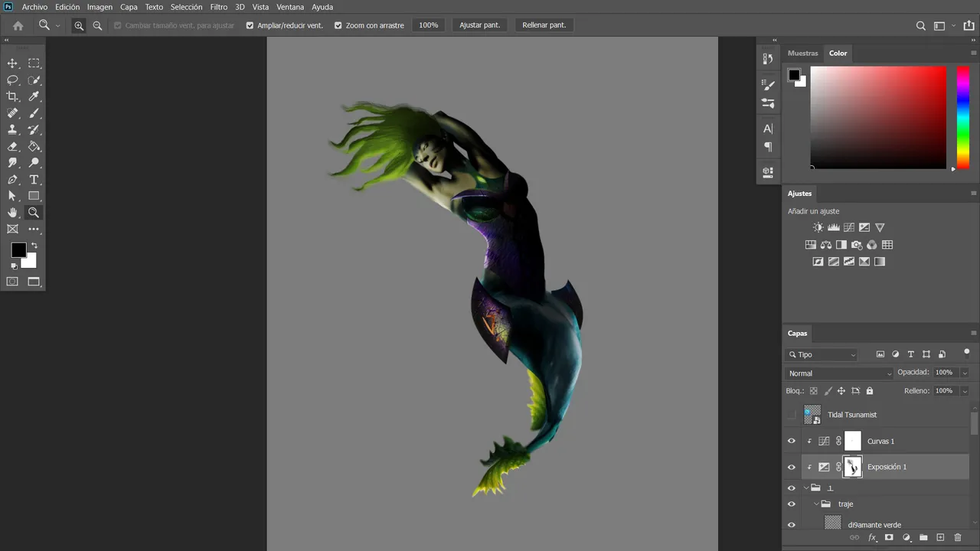Open the Tipo layer filter dropdown

pos(822,354)
